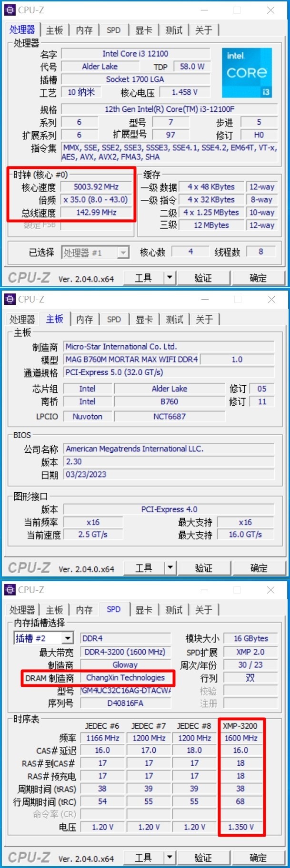Click 工具 button in processor window

point(143,278)
